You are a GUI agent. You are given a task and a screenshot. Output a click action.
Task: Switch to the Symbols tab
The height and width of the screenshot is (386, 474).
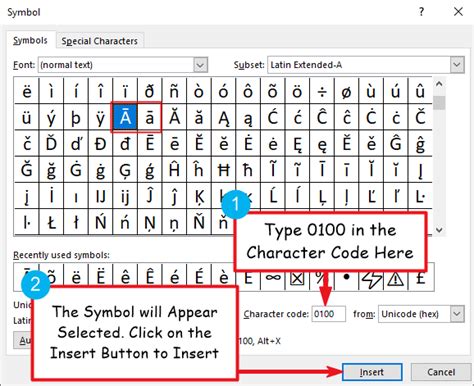point(30,41)
